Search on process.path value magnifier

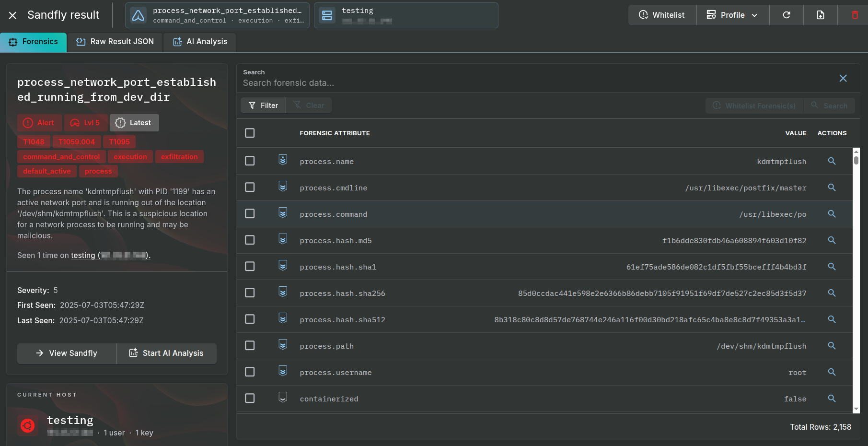pyautogui.click(x=832, y=346)
